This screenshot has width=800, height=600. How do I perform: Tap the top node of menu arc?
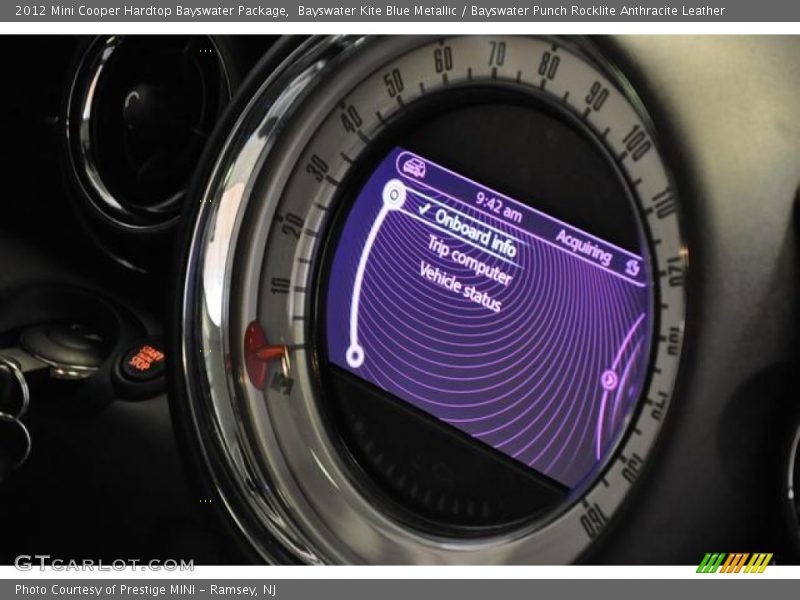[394, 193]
